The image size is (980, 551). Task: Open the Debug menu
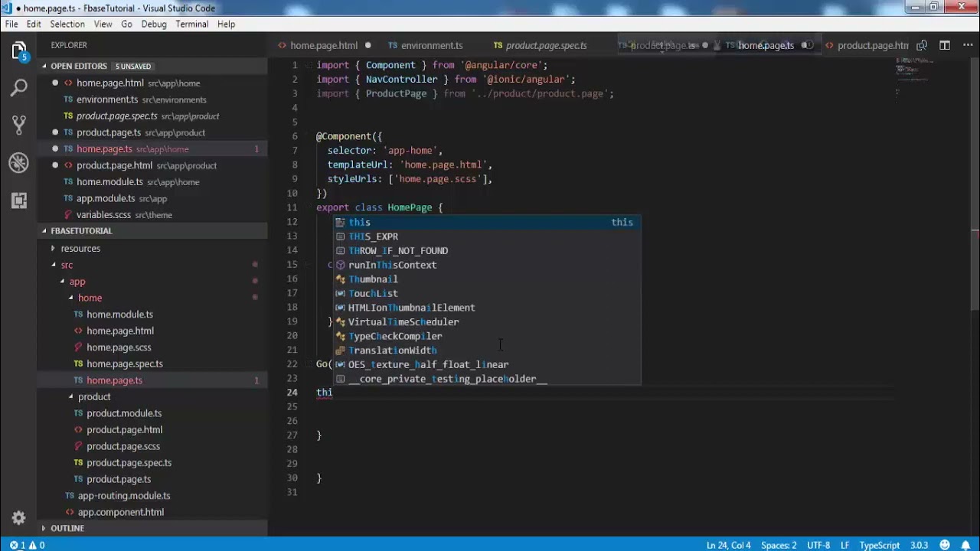point(154,24)
